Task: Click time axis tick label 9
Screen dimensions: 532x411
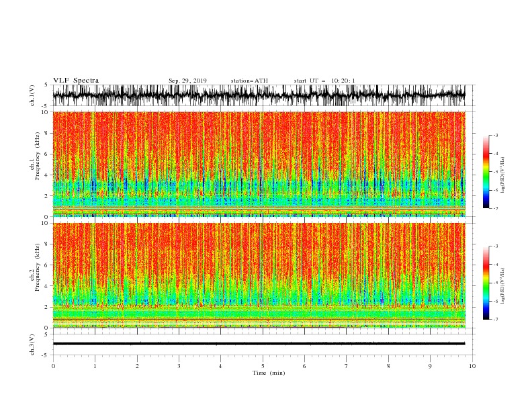Action: (x=430, y=366)
